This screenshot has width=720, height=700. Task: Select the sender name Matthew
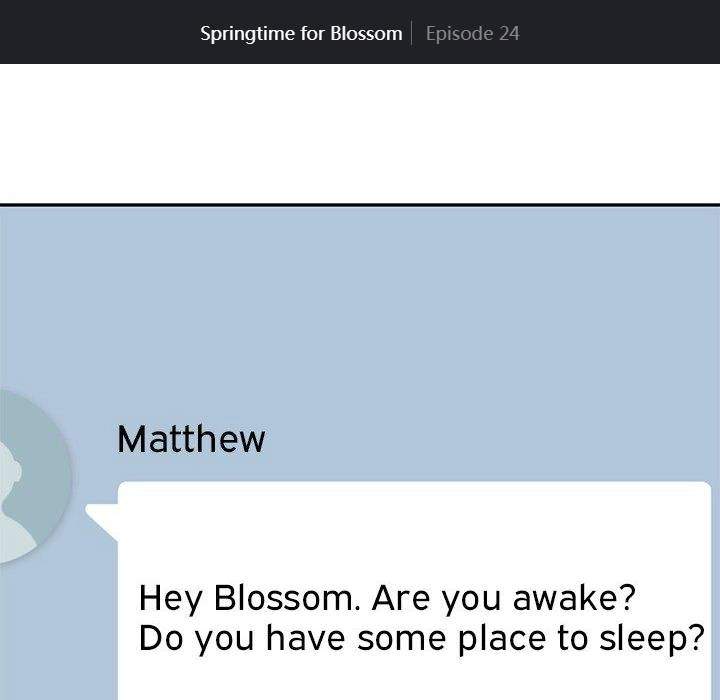(191, 439)
